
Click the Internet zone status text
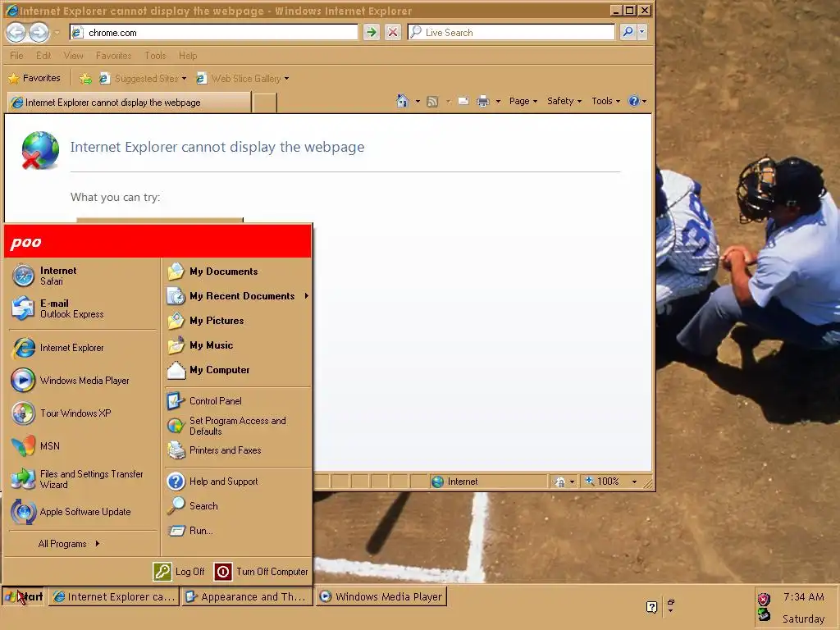click(x=463, y=482)
